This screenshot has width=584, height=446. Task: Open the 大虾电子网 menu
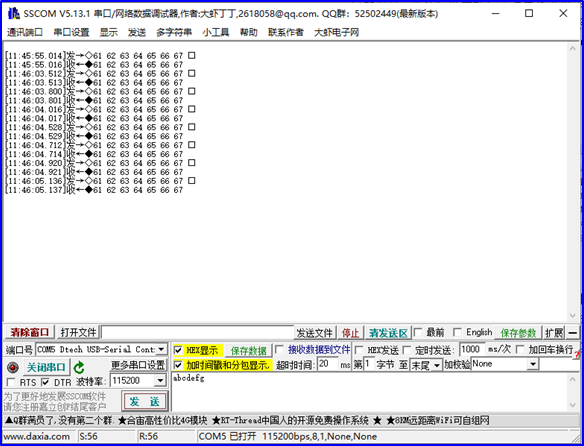[x=336, y=32]
